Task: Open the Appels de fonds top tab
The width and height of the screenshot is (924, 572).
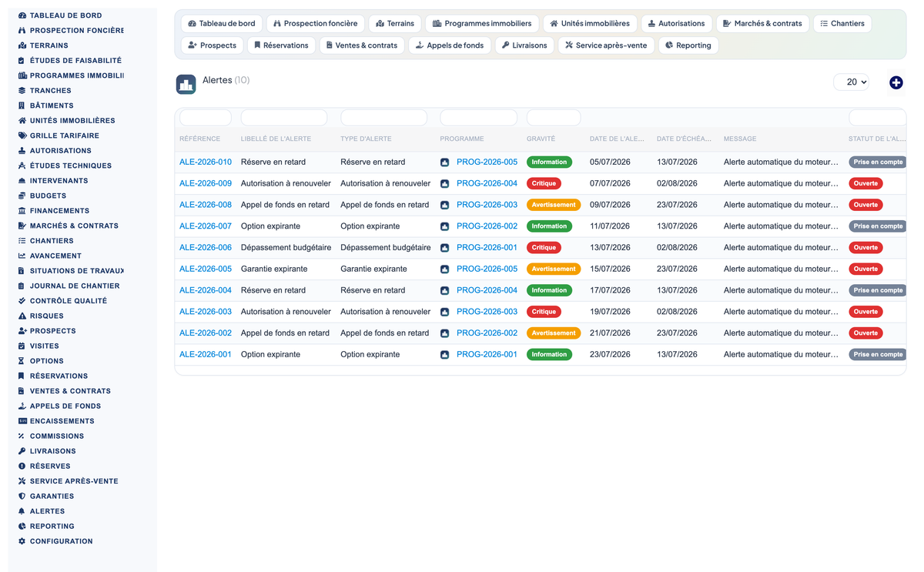Action: (450, 45)
